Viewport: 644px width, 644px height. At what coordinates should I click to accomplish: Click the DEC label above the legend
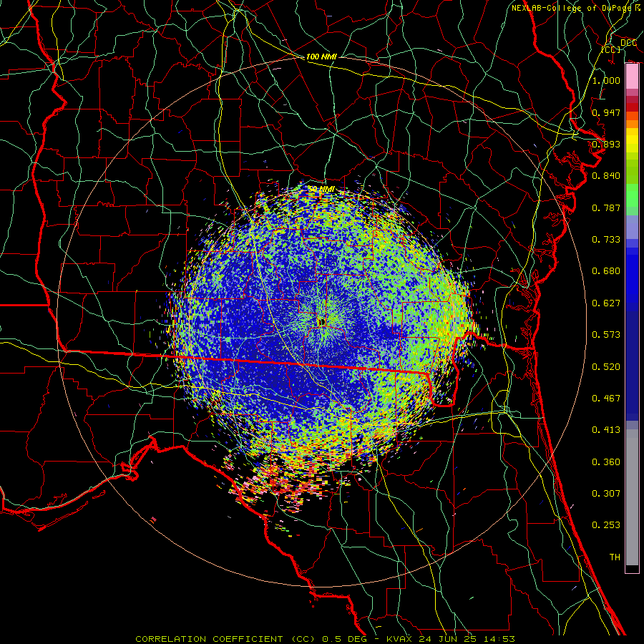(x=628, y=43)
